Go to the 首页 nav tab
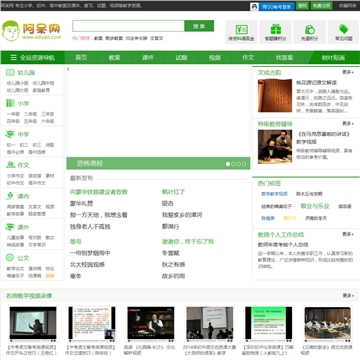The width and height of the screenshot is (360, 360). click(81, 57)
